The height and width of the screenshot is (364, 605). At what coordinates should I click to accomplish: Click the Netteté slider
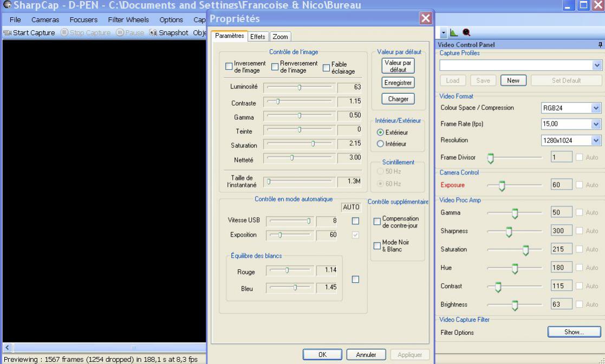(x=300, y=158)
